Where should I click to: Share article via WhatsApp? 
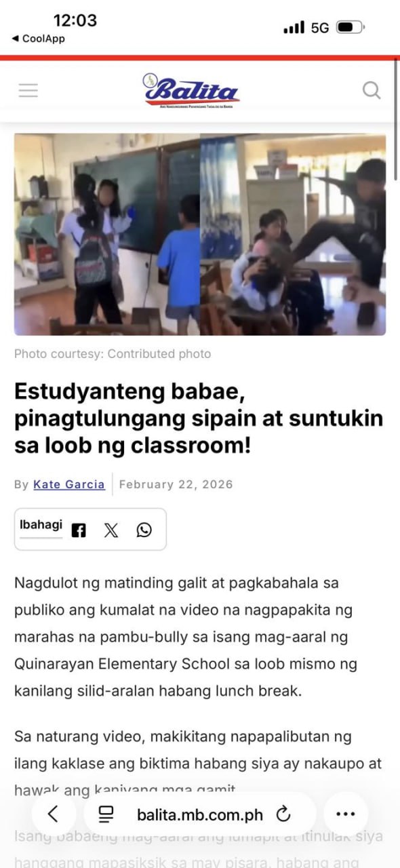coord(144,530)
